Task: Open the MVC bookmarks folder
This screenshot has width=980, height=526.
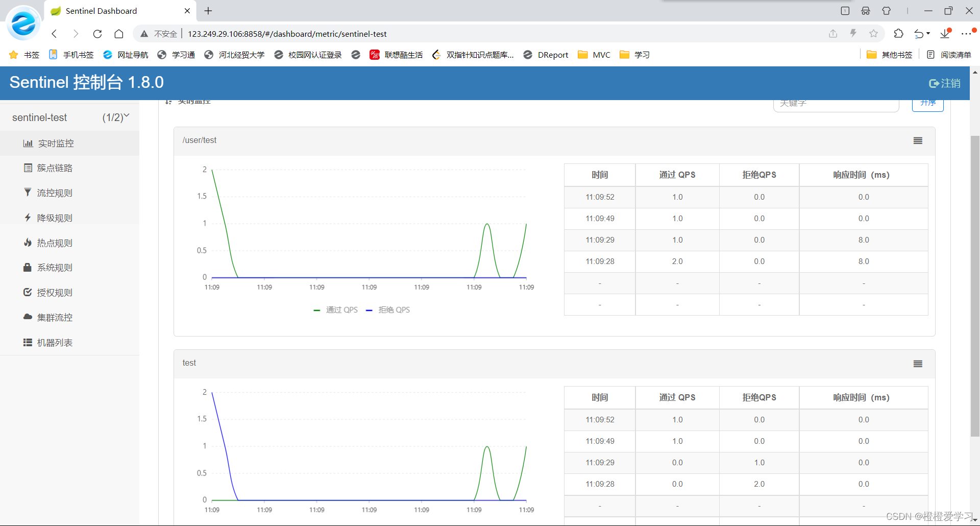Action: click(x=594, y=55)
